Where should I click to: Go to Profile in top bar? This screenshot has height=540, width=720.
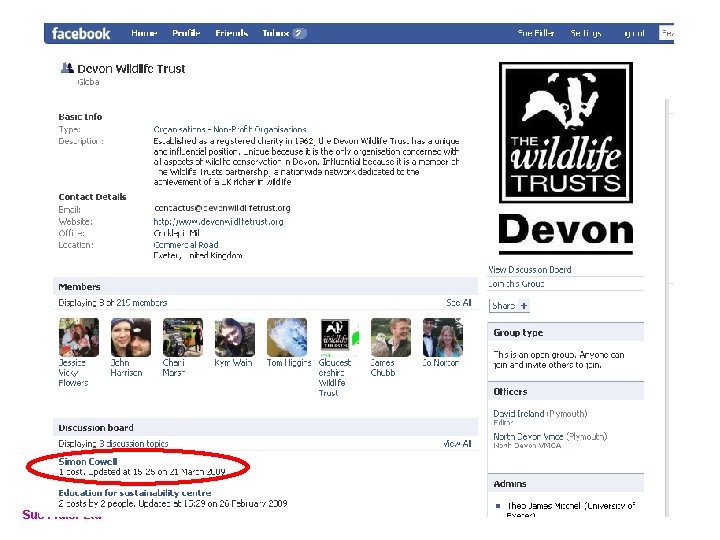coord(186,33)
